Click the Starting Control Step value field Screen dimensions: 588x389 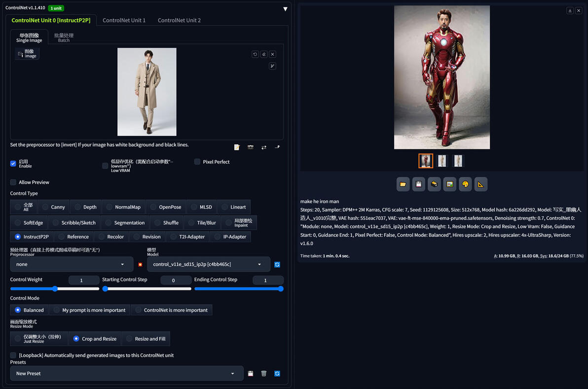tap(176, 281)
